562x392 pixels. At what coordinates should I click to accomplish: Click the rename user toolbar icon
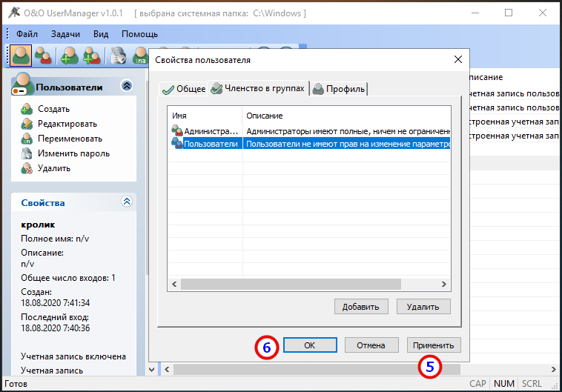[x=140, y=56]
